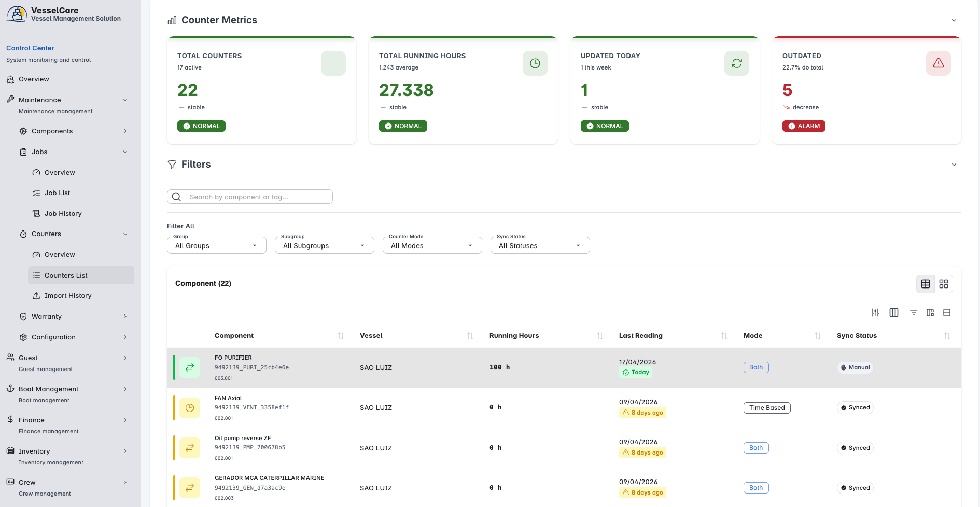Collapse the Filters section chevron
Viewport: 980px width, 507px height.
click(954, 165)
